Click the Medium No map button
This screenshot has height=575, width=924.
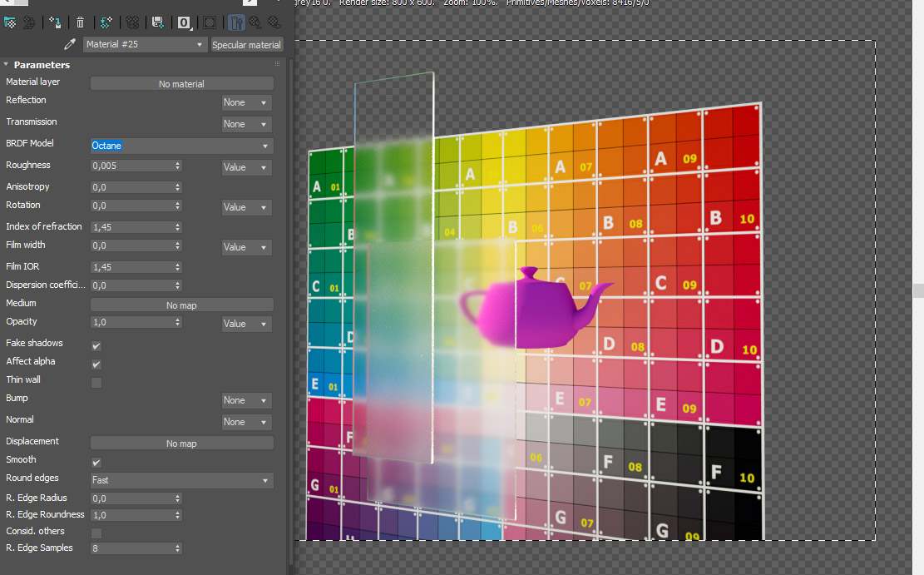coord(181,305)
